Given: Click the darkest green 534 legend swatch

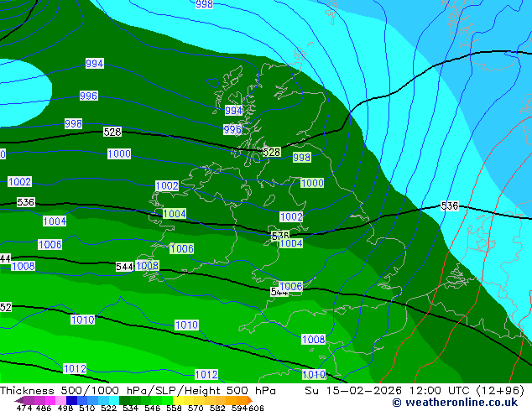Looking at the screenshot, I should (124, 400).
